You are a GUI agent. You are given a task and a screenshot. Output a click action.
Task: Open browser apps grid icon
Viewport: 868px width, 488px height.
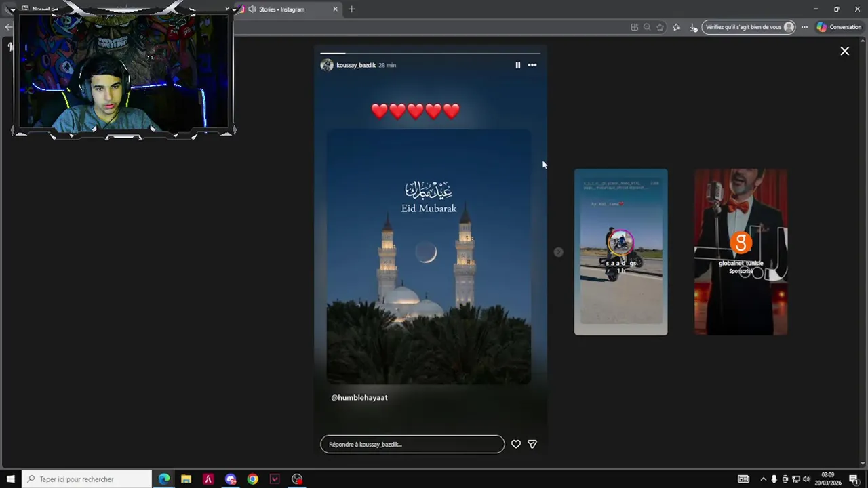(635, 27)
